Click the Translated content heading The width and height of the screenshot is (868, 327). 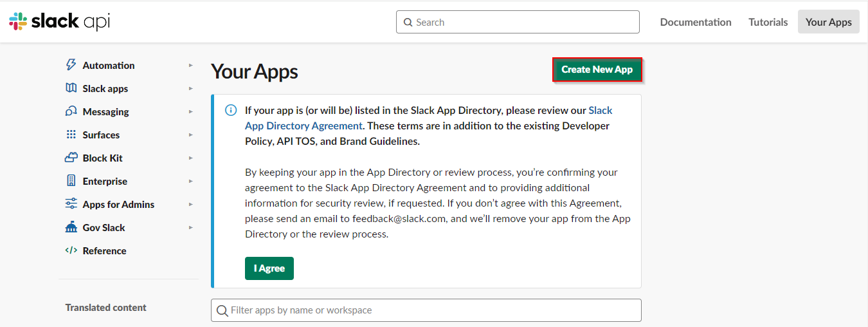coord(106,307)
